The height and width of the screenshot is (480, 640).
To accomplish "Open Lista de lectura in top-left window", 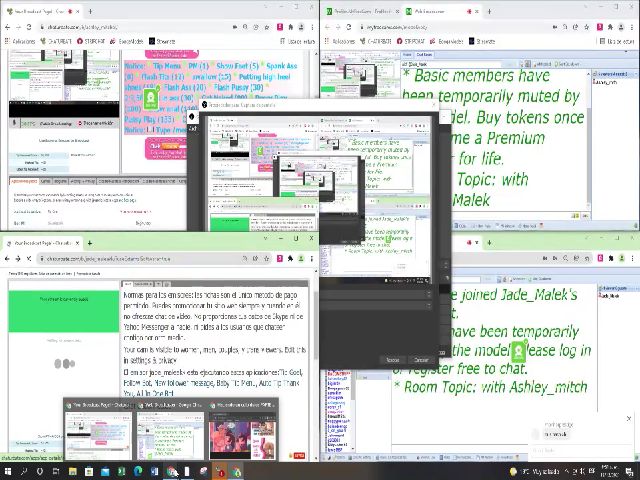I will click(298, 41).
